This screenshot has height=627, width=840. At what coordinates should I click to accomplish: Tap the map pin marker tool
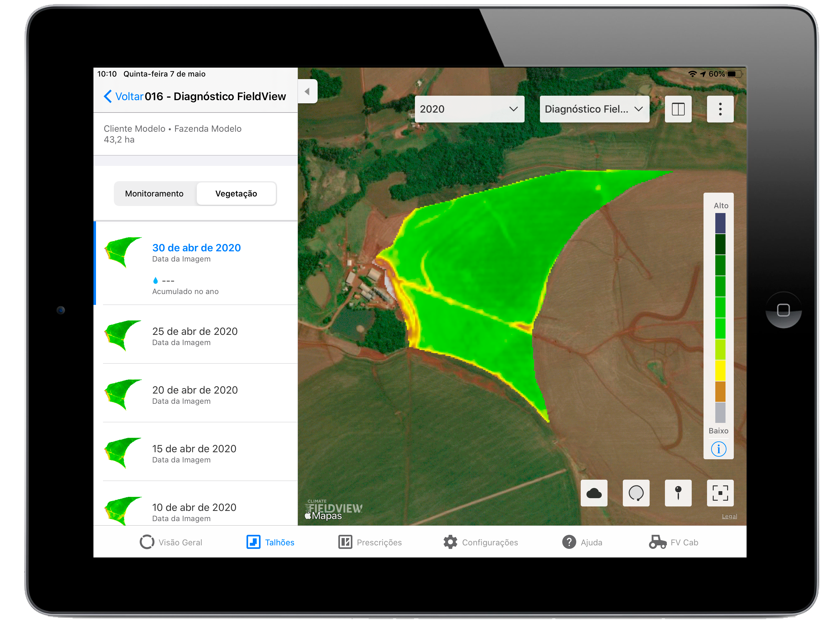click(678, 493)
